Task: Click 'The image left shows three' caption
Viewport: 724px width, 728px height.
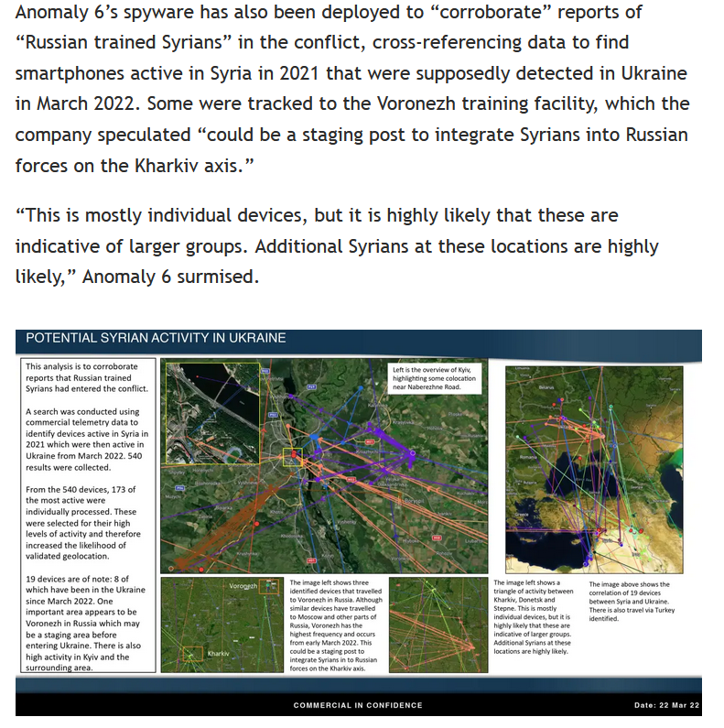Action: click(336, 625)
